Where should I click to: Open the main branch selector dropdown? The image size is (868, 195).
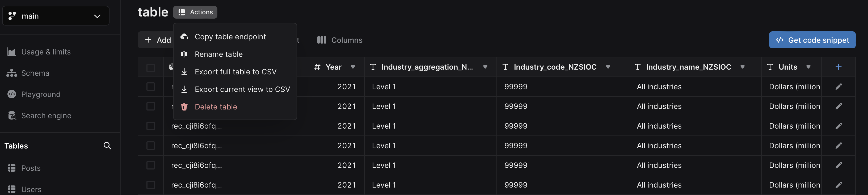point(56,16)
